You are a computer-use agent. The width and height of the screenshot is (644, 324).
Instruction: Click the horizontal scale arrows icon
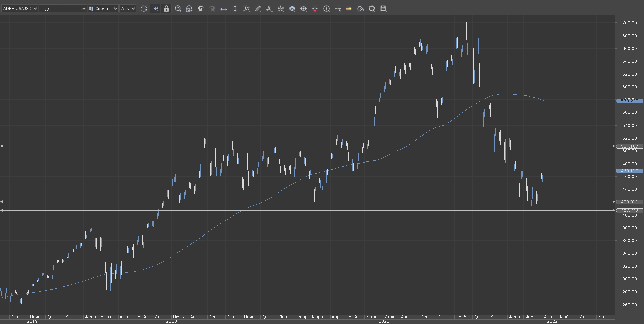coord(224,9)
